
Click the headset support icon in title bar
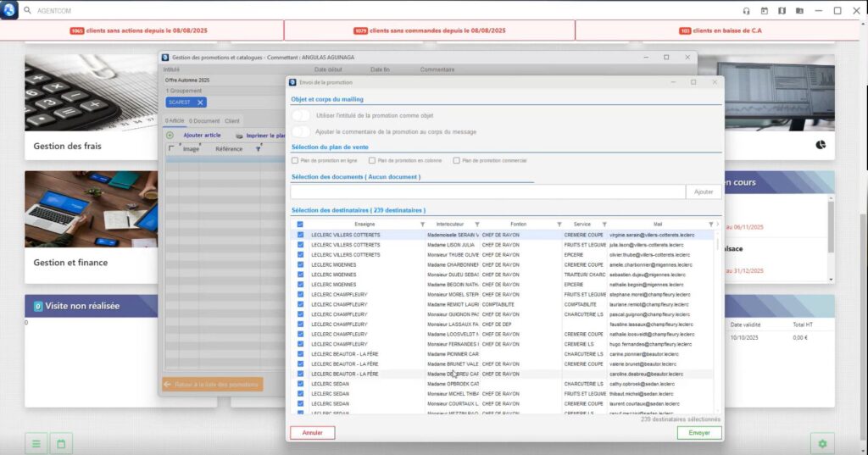coord(746,11)
